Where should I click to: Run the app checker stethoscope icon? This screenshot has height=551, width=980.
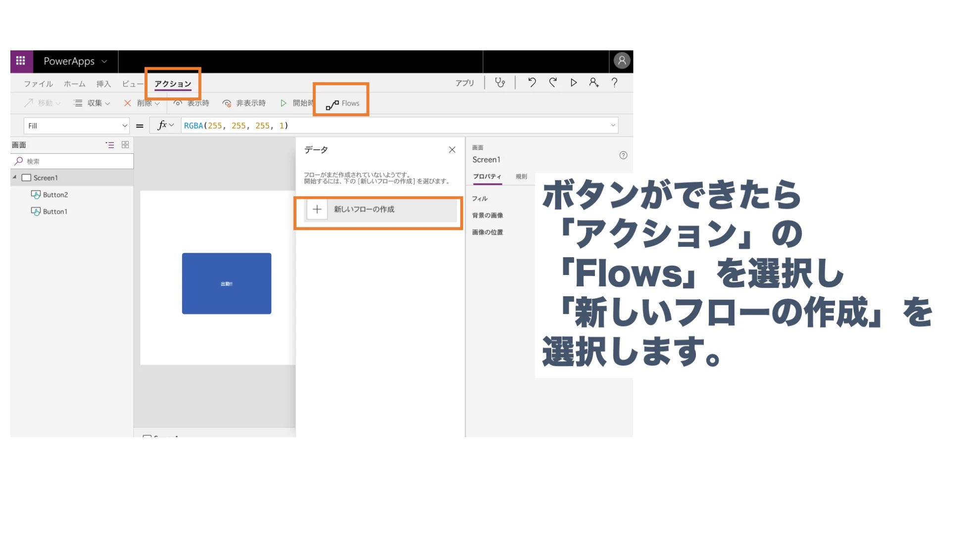(x=500, y=83)
